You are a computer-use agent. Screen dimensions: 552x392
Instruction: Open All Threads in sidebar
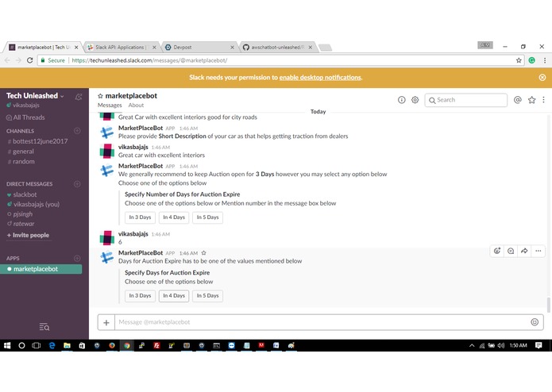[25, 117]
